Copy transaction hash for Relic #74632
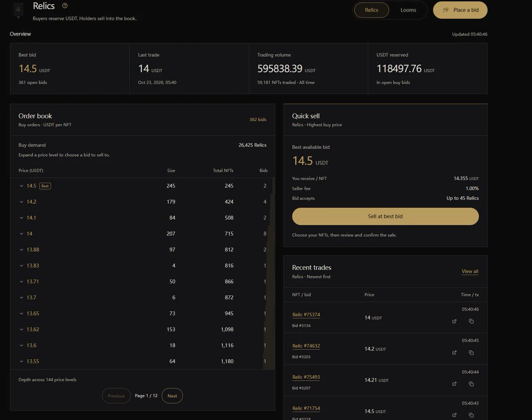The image size is (532, 420). 471,353
